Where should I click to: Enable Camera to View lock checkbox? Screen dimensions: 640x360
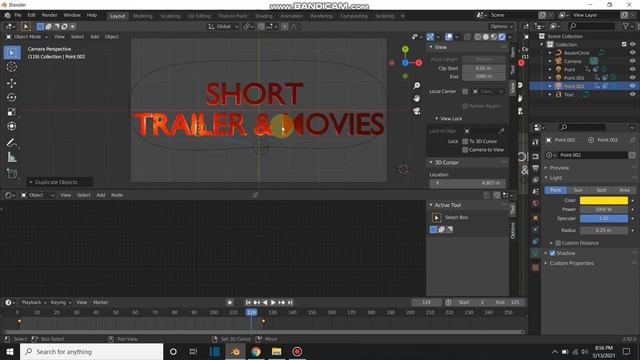click(465, 150)
